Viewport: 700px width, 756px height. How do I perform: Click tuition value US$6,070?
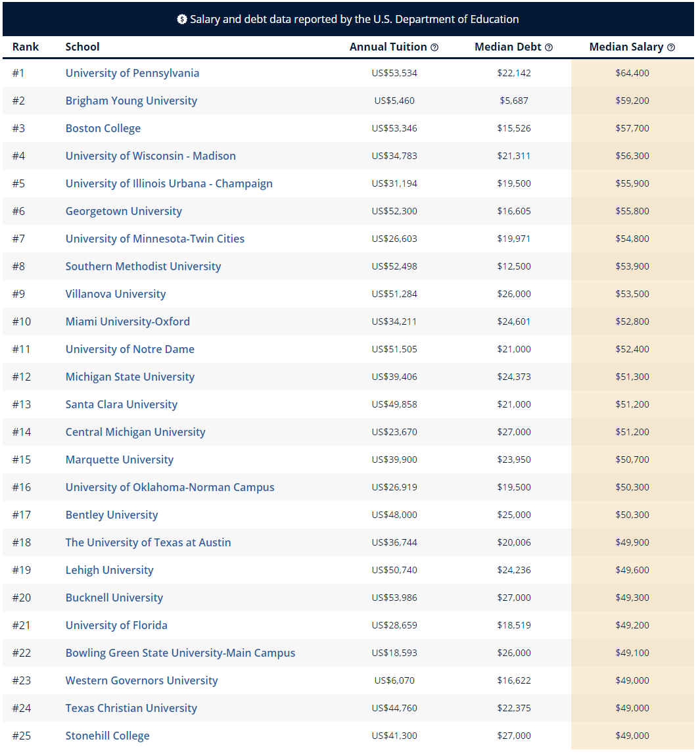pos(394,680)
